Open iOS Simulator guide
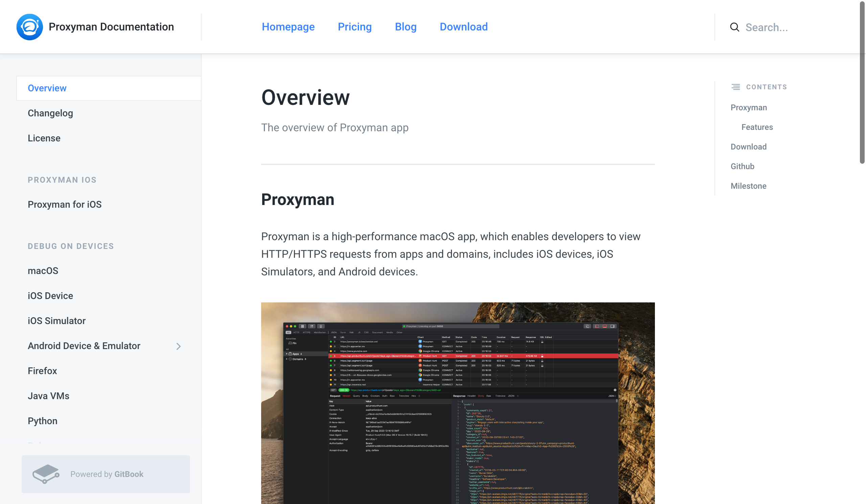The height and width of the screenshot is (504, 866). (x=56, y=321)
